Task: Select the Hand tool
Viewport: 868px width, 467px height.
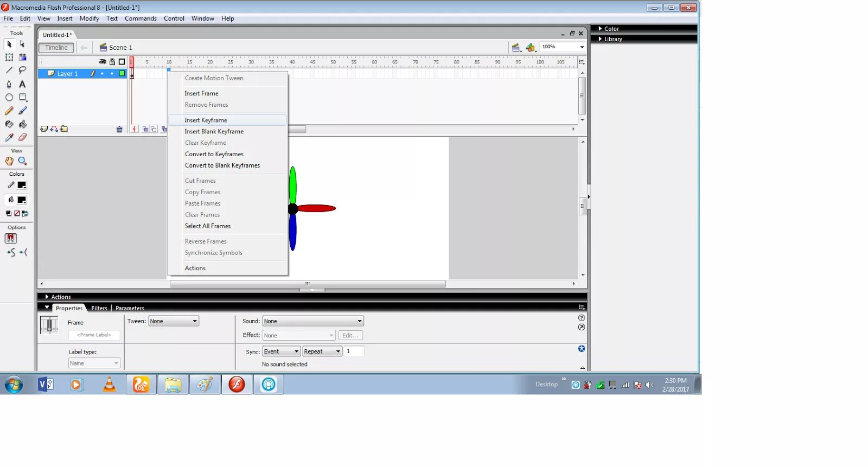Action: point(9,161)
